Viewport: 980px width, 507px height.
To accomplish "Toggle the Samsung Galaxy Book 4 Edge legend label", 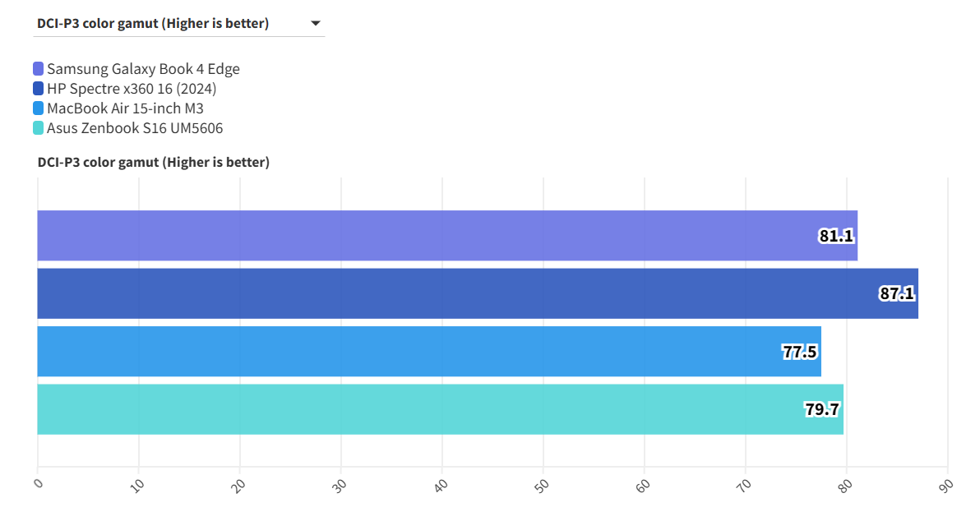I will tap(143, 69).
